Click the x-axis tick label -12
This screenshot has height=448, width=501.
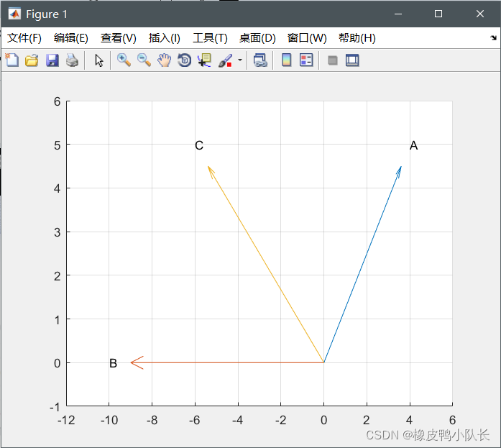pos(66,420)
